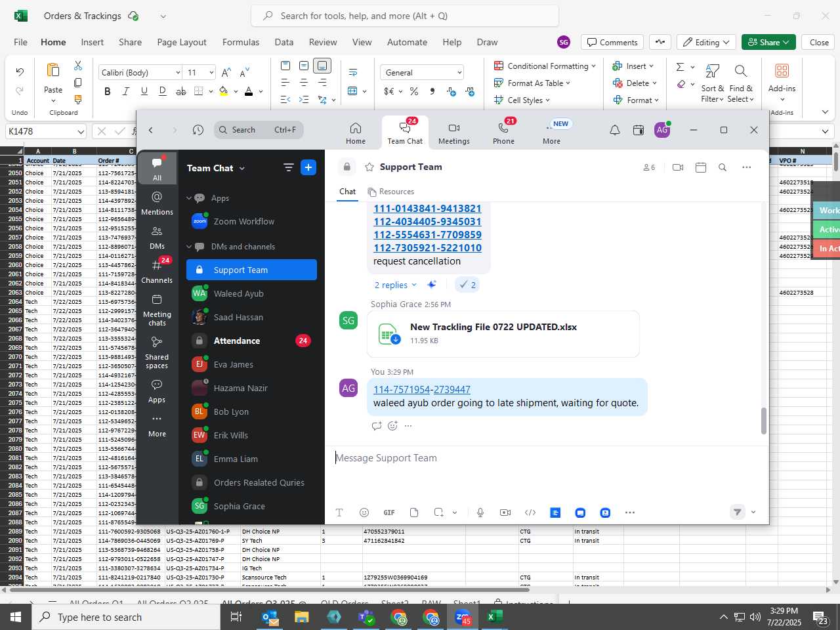This screenshot has height=630, width=840.
Task: Open Channels in Zoom sidebar
Action: click(157, 270)
